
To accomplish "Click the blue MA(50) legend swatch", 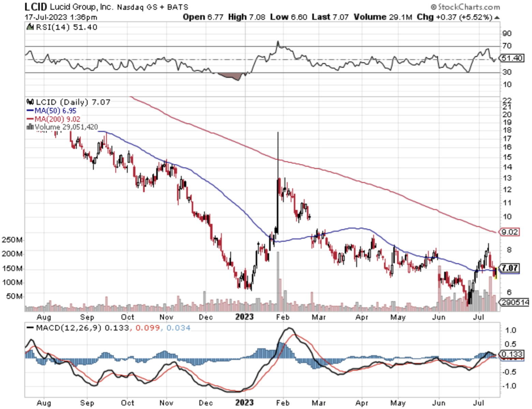I will 30,111.
